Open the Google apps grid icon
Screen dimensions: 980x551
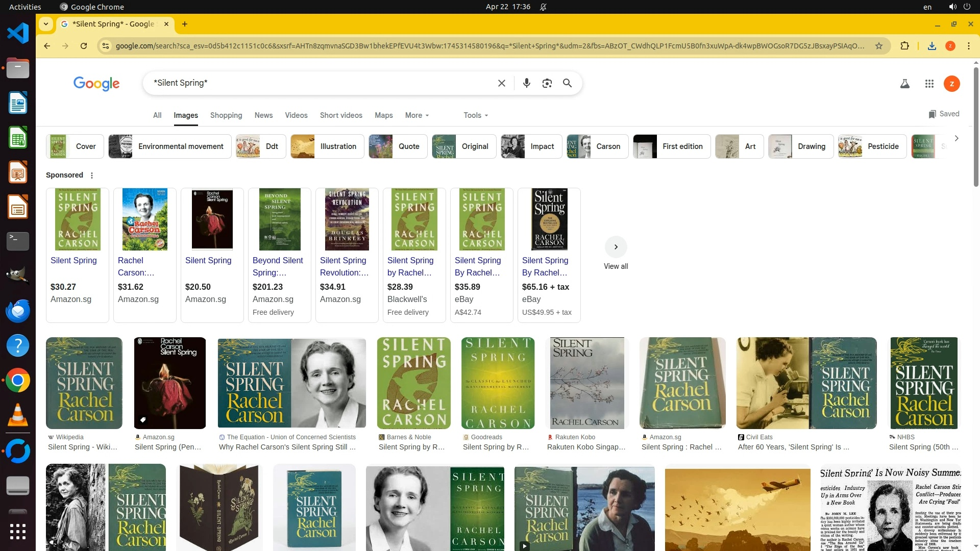[x=929, y=84]
